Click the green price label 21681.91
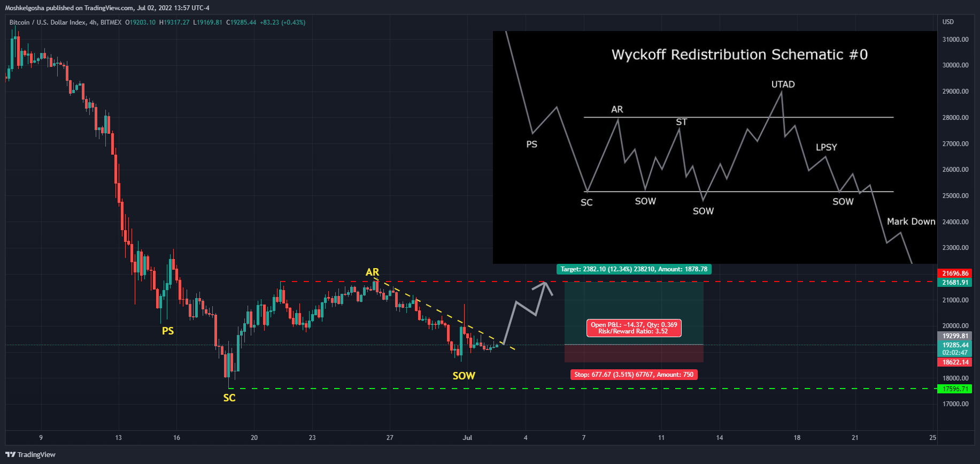 point(955,282)
